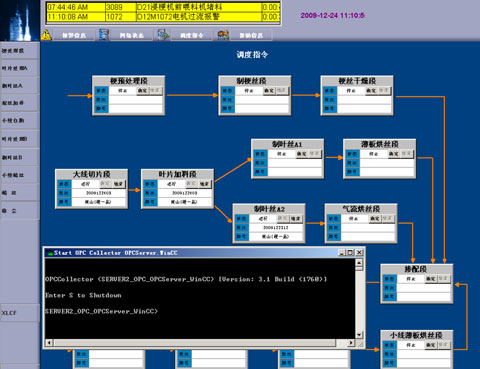Open the 报警信息 alarm info toolbar button
This screenshot has height=369, width=480.
click(74, 35)
